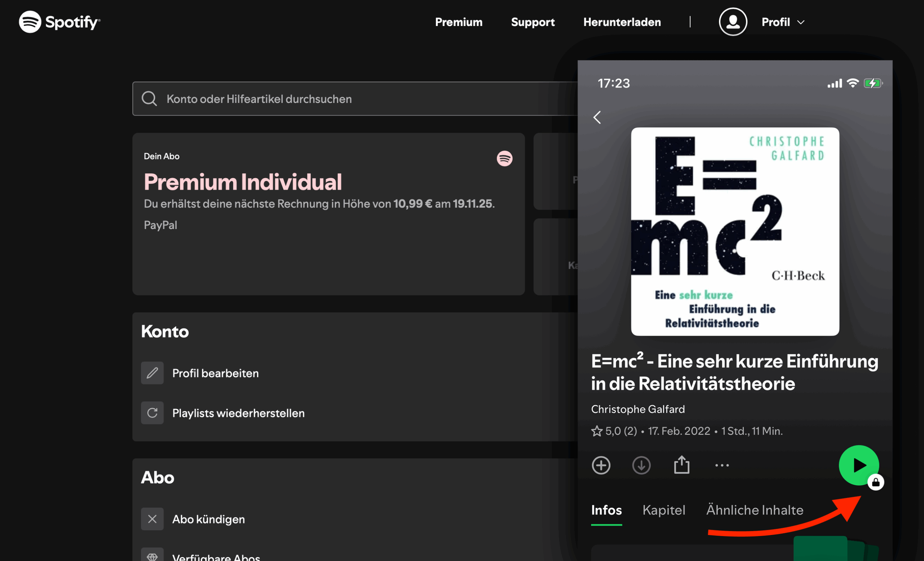
Task: Open the three-dots more options menu
Action: 722,465
